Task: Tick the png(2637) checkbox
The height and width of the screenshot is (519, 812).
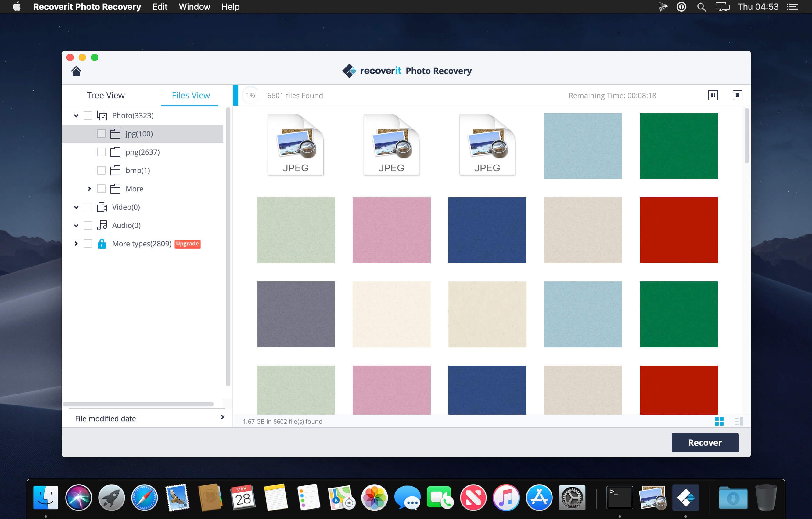Action: pos(101,152)
